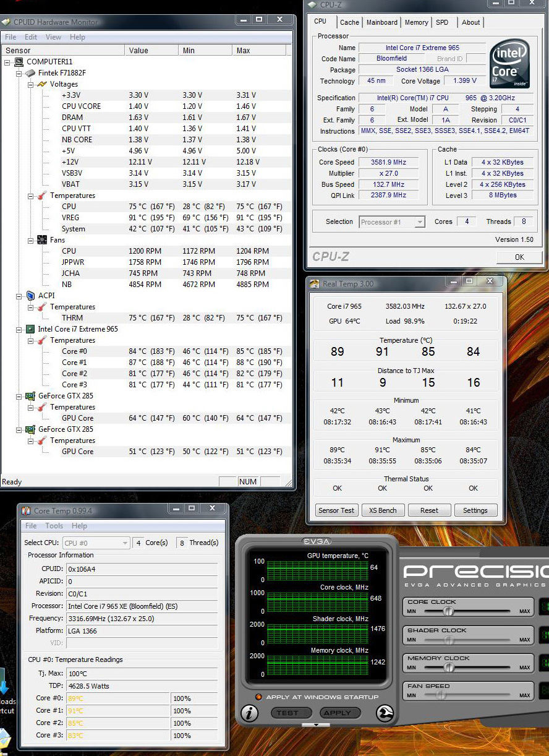Image resolution: width=549 pixels, height=756 pixels.
Task: Open the EVGA Precision wrench settings icon
Action: (x=385, y=713)
